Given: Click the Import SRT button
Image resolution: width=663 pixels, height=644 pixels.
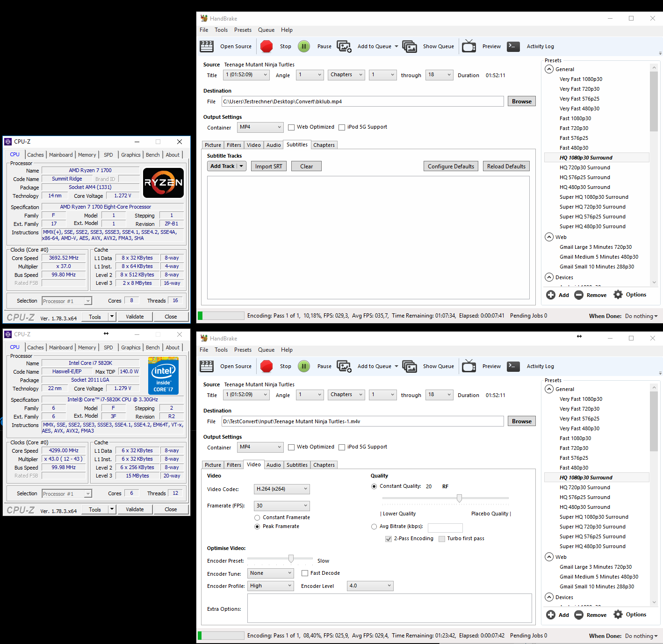Looking at the screenshot, I should click(269, 166).
